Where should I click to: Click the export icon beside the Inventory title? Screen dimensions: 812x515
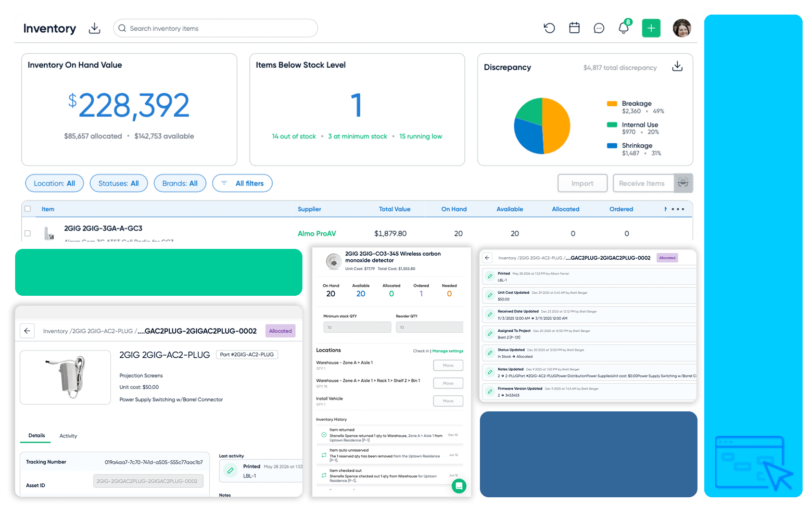[x=94, y=28]
